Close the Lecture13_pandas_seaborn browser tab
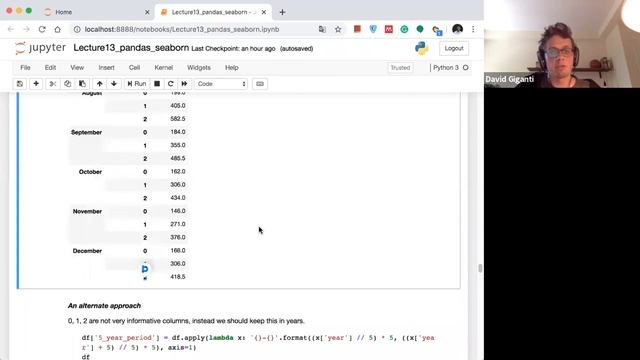Viewport: 640px width, 360px height. pyautogui.click(x=264, y=12)
